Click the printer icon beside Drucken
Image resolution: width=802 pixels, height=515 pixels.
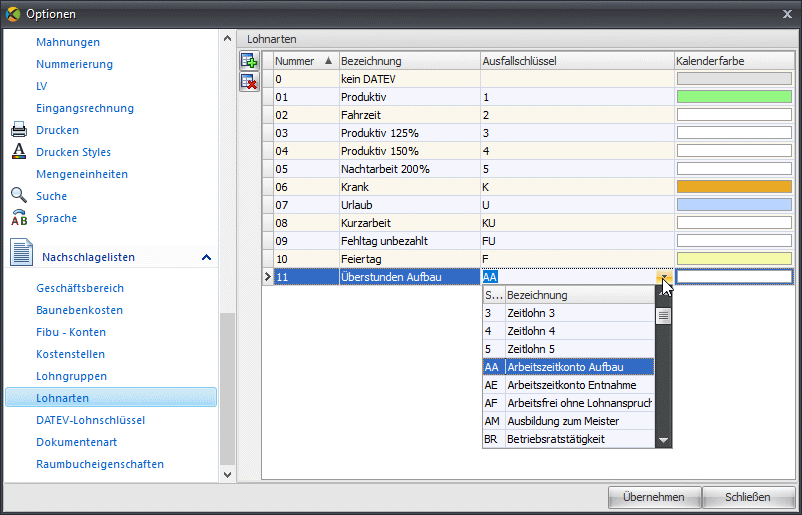(x=19, y=130)
